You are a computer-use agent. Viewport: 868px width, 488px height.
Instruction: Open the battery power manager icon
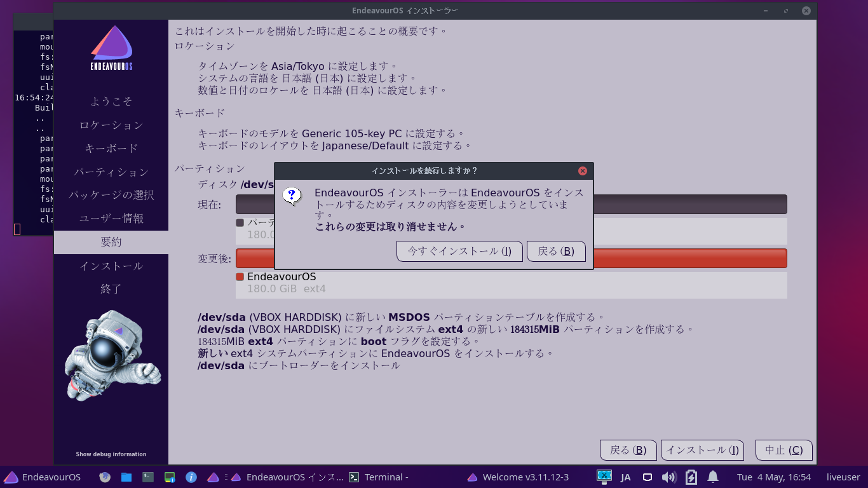691,477
